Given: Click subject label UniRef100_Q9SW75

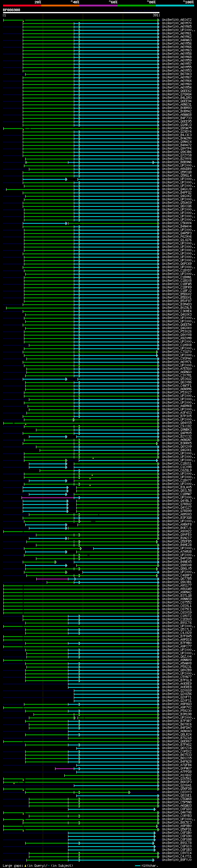Looking at the screenshot, I should (177, 128).
